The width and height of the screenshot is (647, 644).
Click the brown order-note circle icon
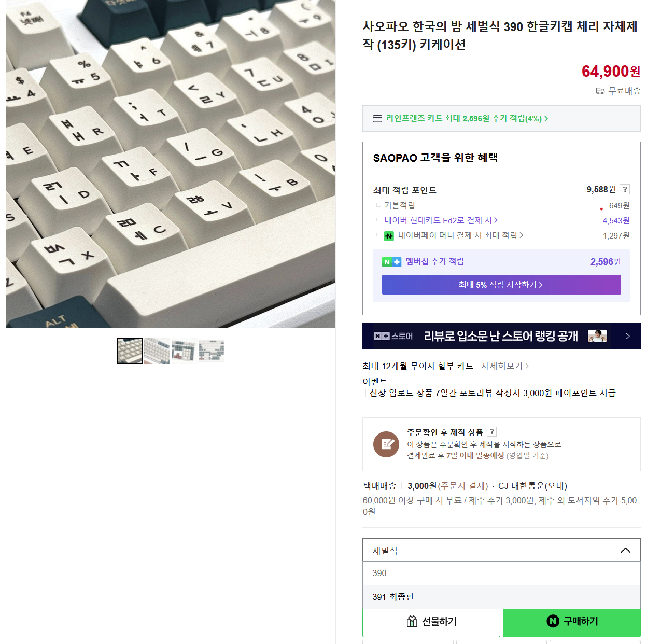(x=386, y=444)
